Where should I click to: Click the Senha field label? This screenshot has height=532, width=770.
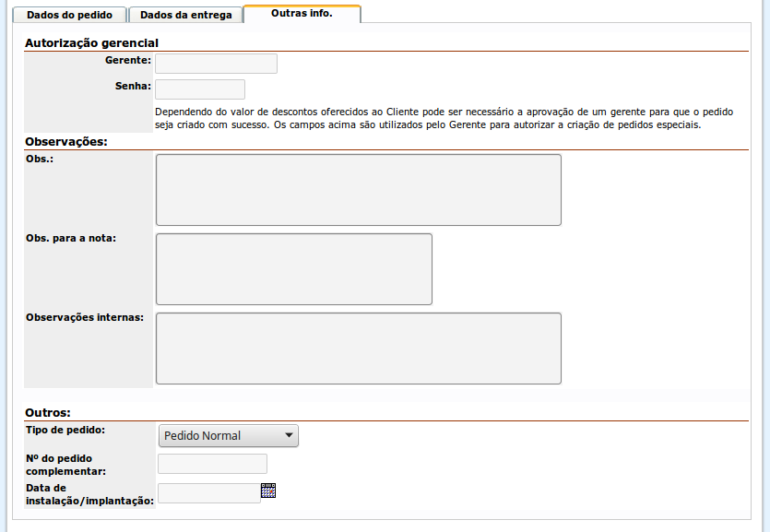(x=135, y=86)
